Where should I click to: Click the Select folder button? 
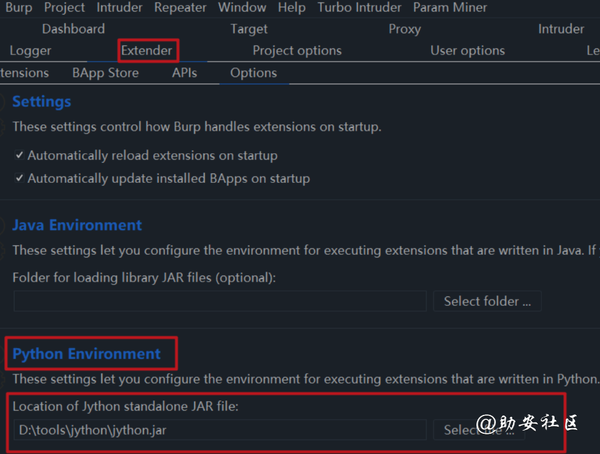click(x=487, y=301)
